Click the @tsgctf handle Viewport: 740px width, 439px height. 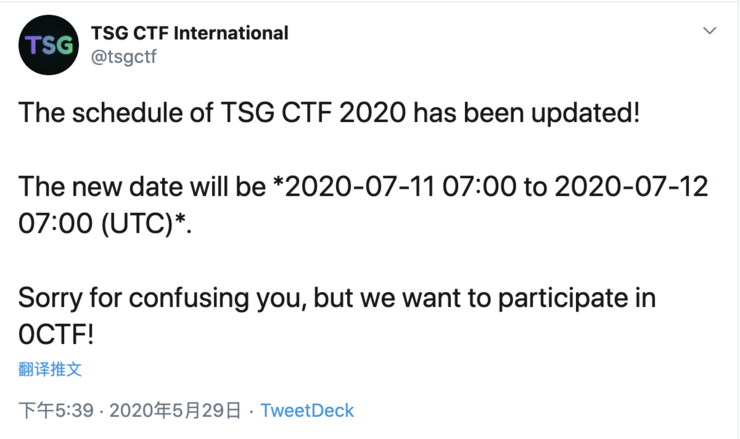(x=124, y=57)
